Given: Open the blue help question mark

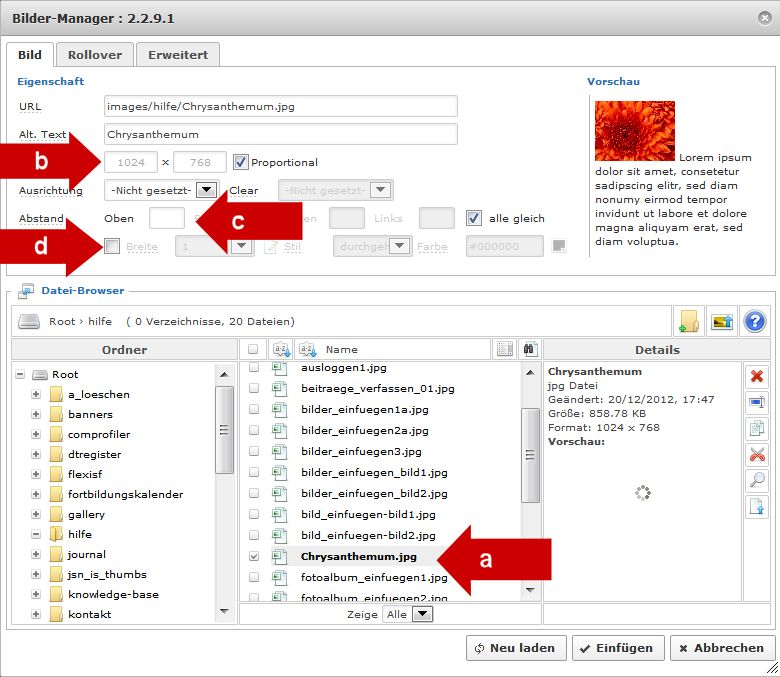Looking at the screenshot, I should coord(754,321).
